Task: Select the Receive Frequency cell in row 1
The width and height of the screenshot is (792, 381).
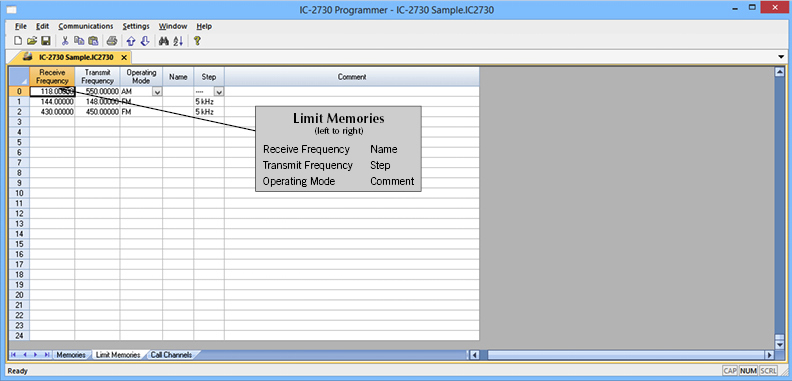Action: [x=52, y=102]
